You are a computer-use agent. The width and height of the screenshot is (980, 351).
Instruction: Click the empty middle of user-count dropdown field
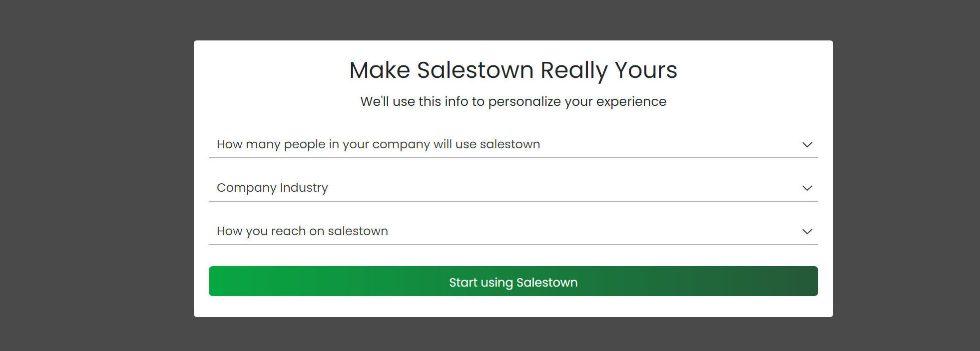coord(669,144)
